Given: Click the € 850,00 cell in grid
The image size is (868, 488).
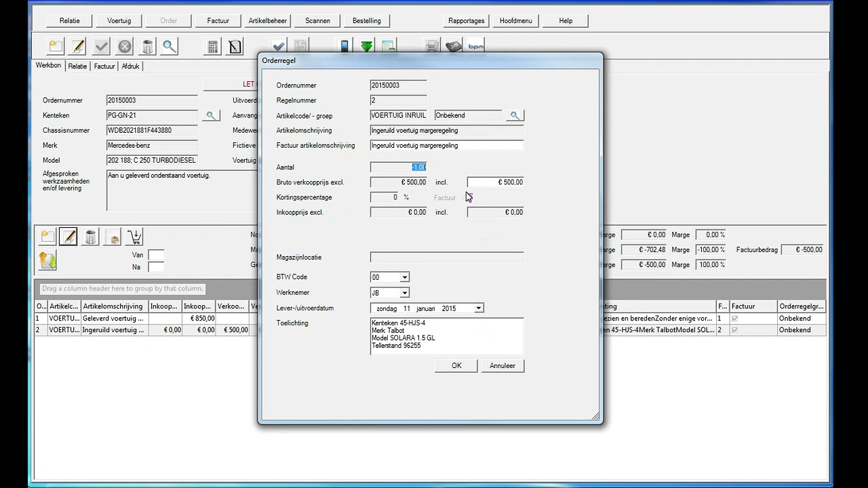Looking at the screenshot, I should pyautogui.click(x=199, y=319).
